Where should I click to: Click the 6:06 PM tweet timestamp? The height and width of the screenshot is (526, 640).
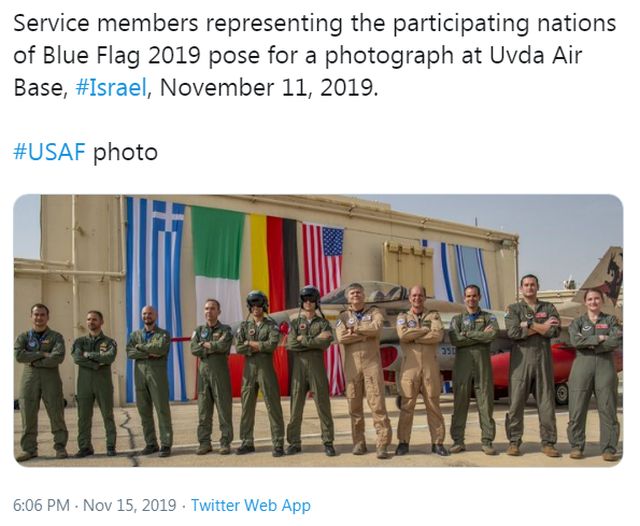tap(41, 505)
